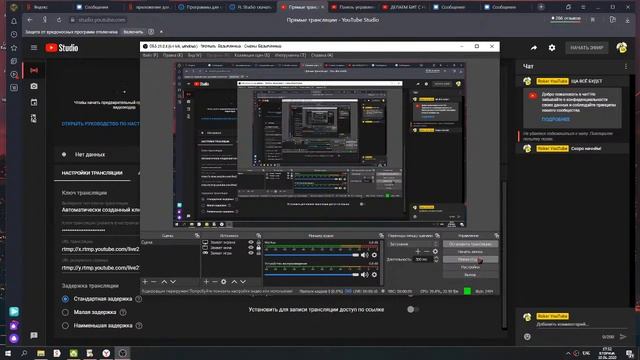Open source properties gear icon
640x360 pixels.
click(224, 282)
